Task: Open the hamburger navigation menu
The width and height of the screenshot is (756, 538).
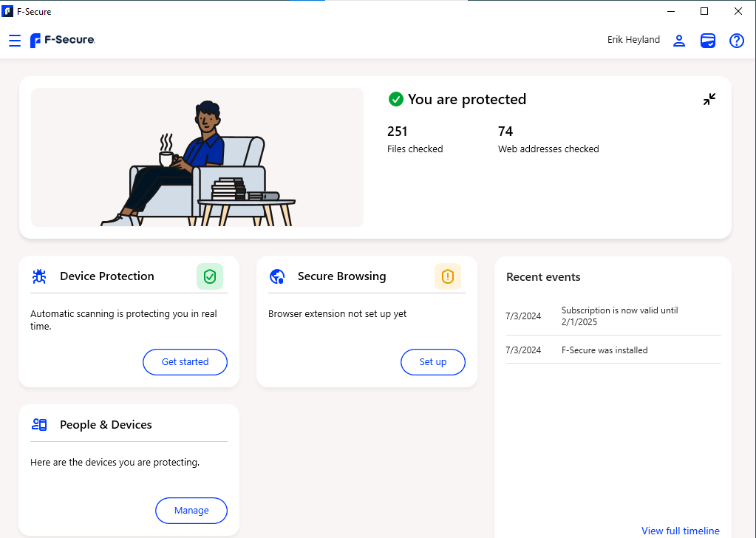Action: (x=14, y=40)
